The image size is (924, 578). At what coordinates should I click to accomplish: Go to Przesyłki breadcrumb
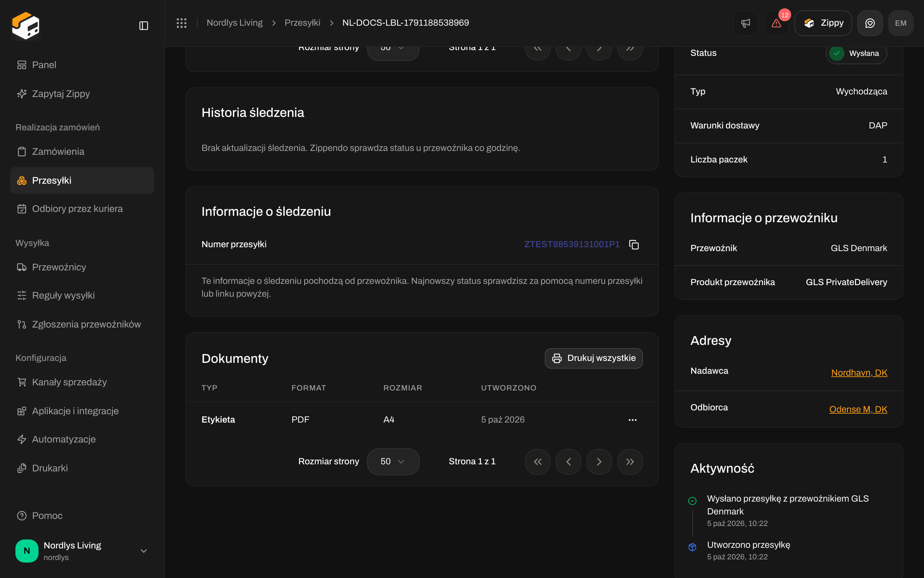tap(303, 23)
